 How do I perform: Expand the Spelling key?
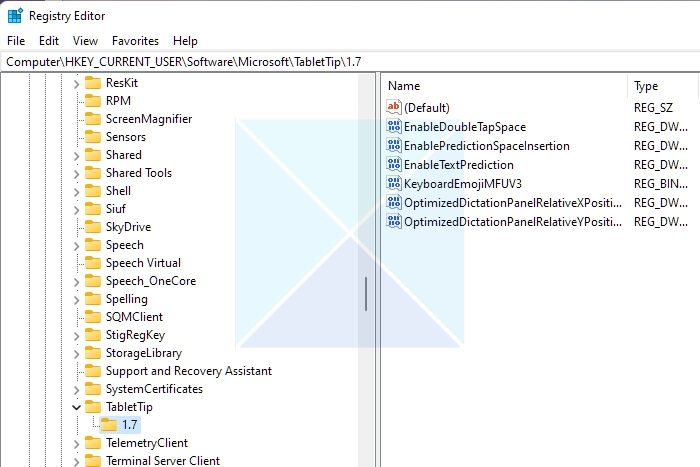coord(76,300)
